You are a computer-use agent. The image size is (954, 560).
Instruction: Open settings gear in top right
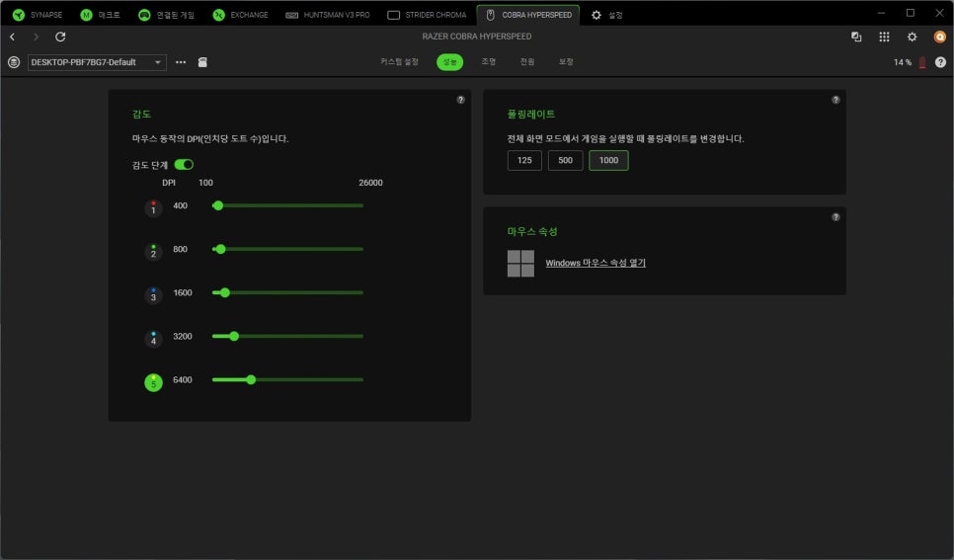[x=912, y=38]
